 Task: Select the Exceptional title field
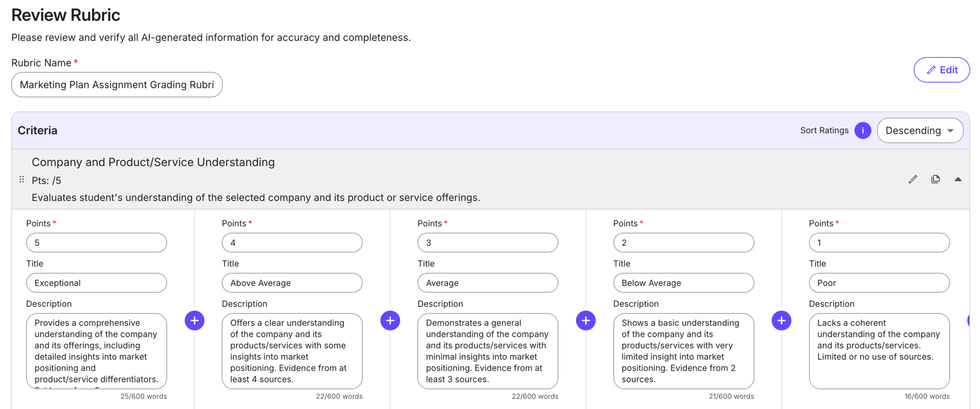point(96,283)
